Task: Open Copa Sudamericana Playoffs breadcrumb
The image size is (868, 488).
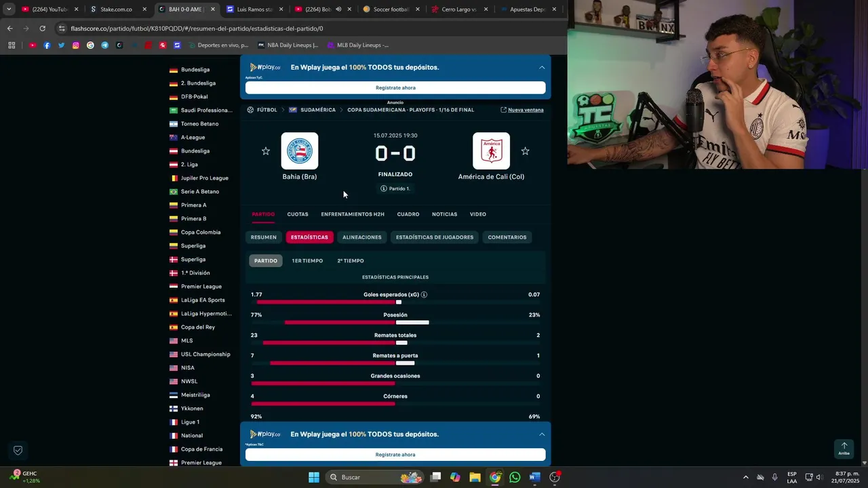Action: [410, 110]
